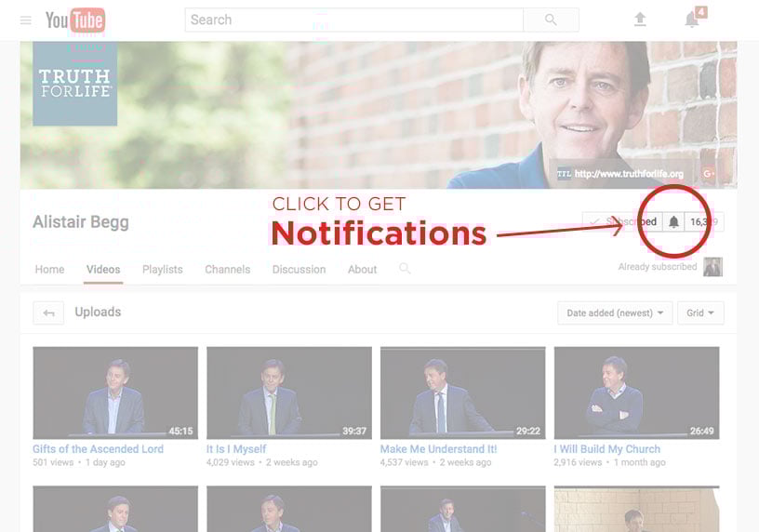Open the Truth For Life channel logo

tap(75, 84)
